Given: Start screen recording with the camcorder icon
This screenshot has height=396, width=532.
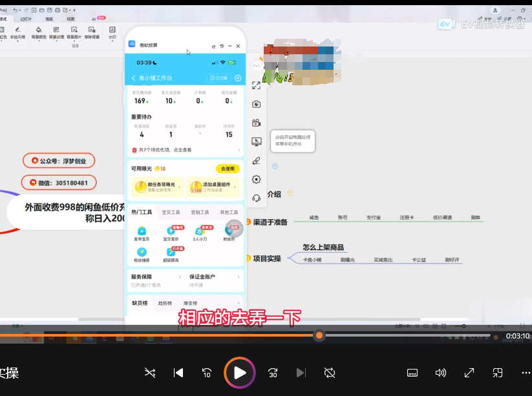Looking at the screenshot, I should pyautogui.click(x=256, y=123).
